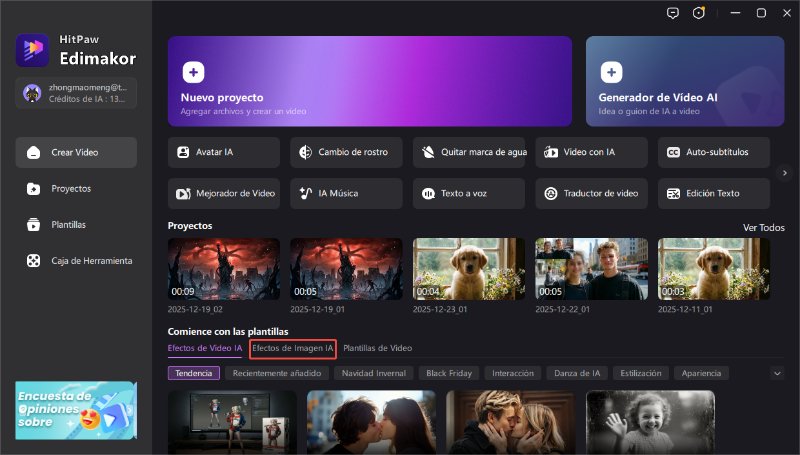Open Plantillas in the sidebar
The height and width of the screenshot is (455, 800).
point(76,224)
